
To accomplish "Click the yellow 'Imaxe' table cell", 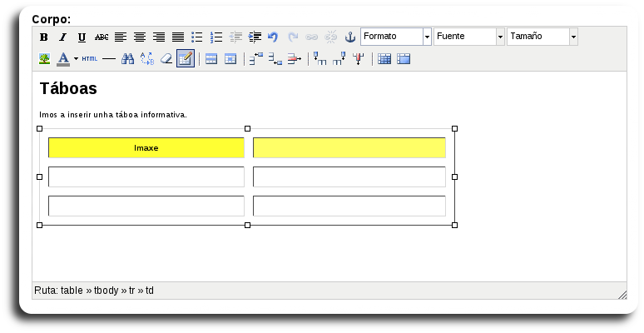I will coord(146,148).
